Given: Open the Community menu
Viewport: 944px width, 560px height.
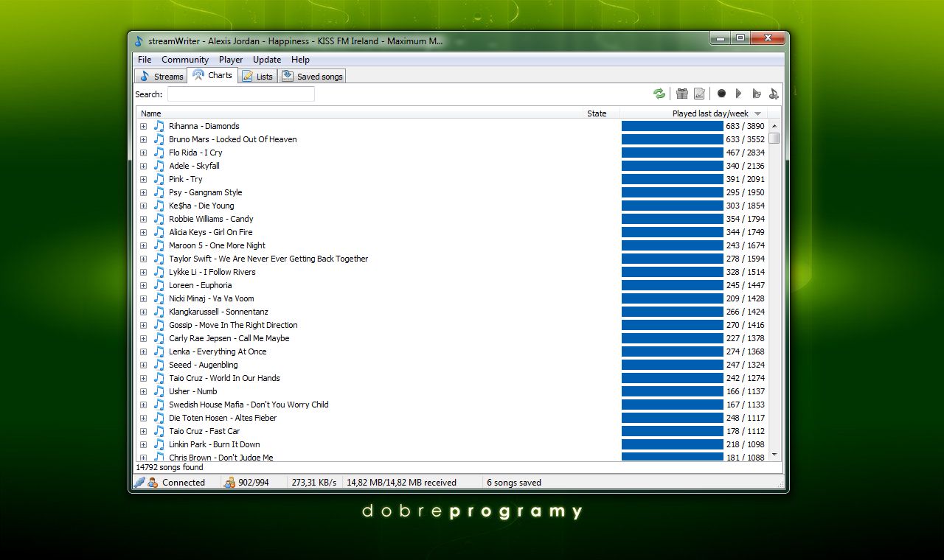Looking at the screenshot, I should pos(185,60).
